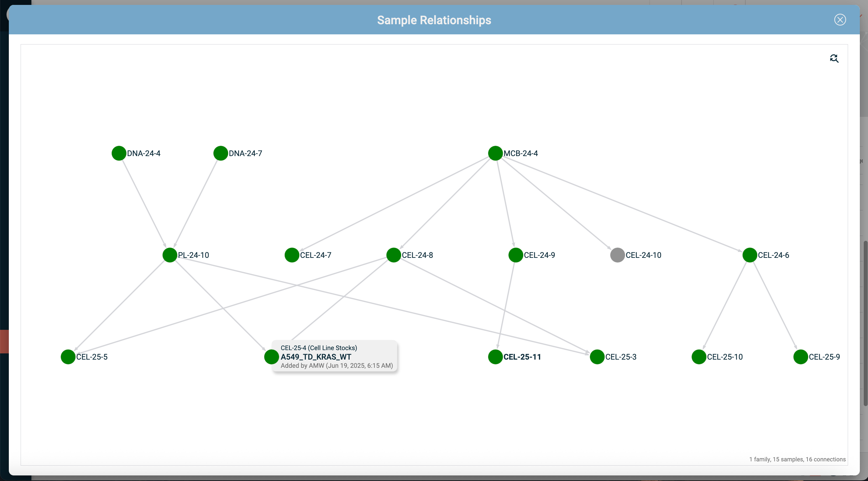
Task: Refresh the relationship graph layout
Action: click(x=834, y=58)
